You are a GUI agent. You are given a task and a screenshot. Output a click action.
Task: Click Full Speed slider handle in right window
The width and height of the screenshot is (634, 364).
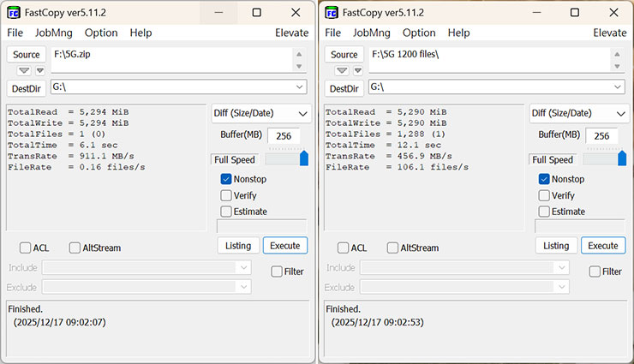click(x=622, y=158)
